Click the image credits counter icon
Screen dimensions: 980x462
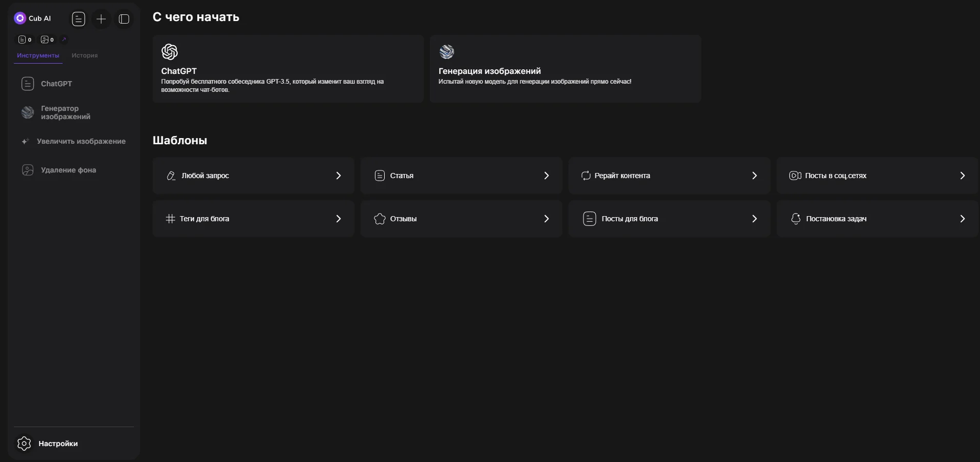(x=44, y=40)
